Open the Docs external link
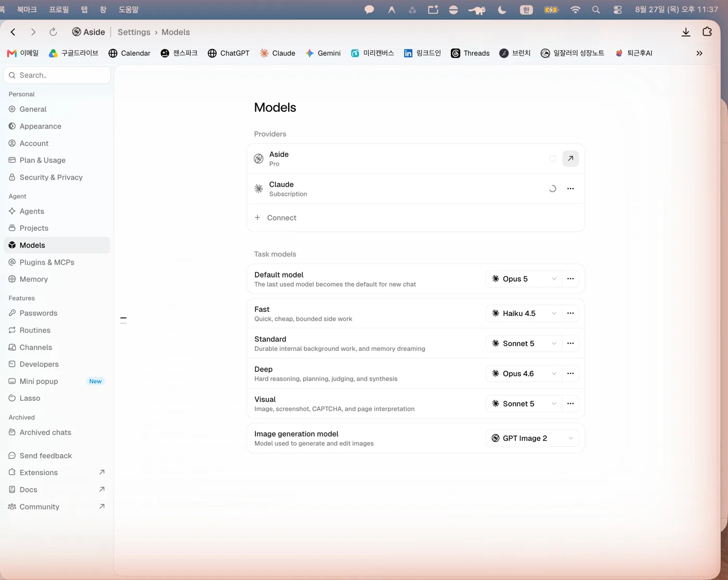 click(x=57, y=490)
